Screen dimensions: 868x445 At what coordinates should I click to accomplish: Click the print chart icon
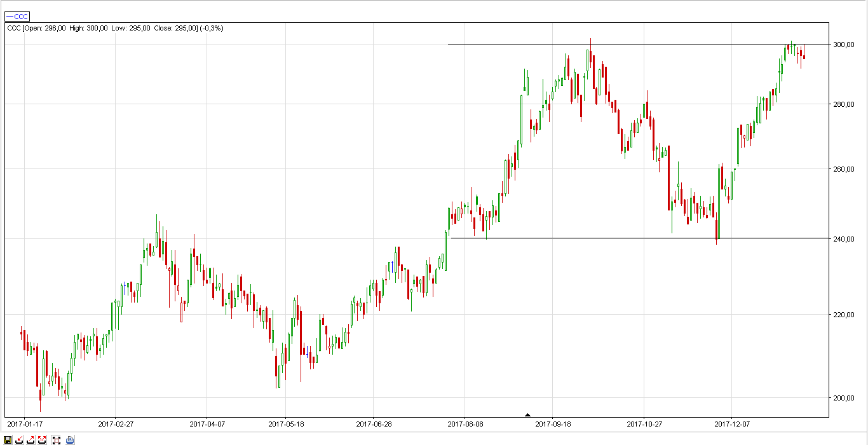click(70, 439)
